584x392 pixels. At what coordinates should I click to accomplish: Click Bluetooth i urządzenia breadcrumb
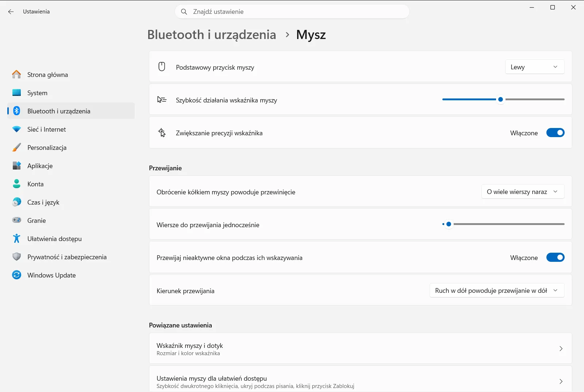point(212,35)
